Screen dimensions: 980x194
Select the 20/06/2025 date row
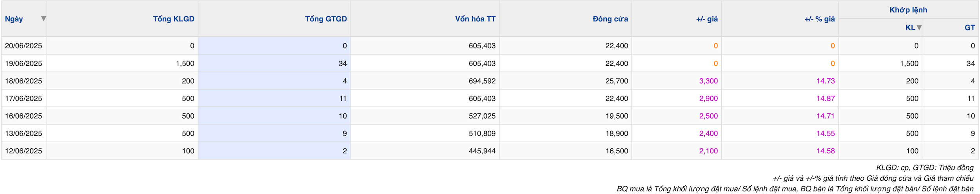tap(490, 46)
